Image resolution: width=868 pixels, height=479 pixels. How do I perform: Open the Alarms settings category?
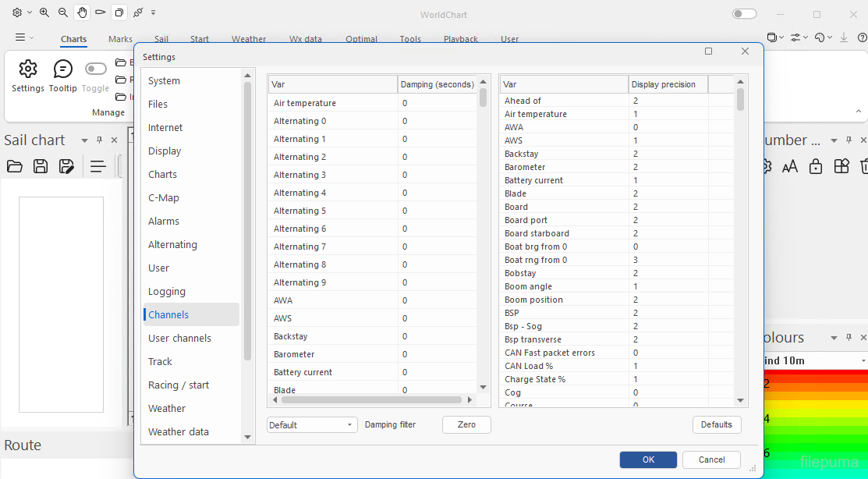coord(164,221)
